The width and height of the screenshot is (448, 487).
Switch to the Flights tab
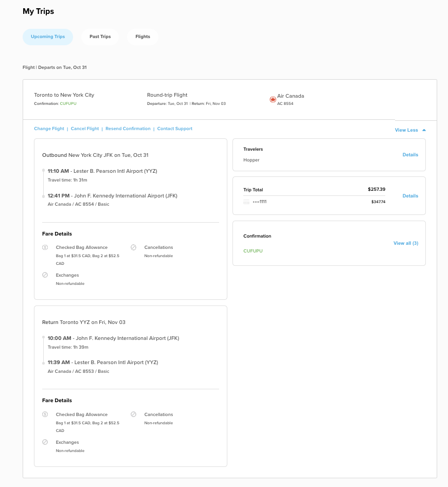coord(142,37)
